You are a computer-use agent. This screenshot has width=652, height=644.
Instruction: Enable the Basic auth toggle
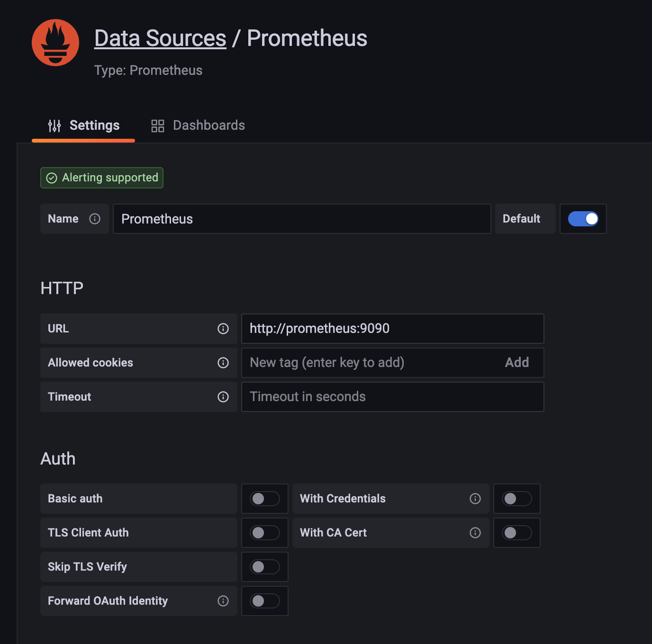click(265, 499)
